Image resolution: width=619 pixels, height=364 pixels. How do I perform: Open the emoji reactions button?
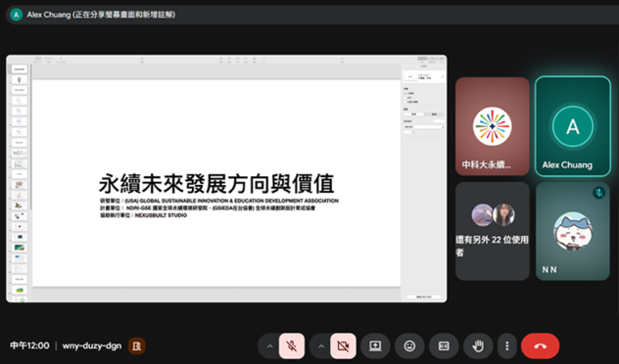click(409, 345)
